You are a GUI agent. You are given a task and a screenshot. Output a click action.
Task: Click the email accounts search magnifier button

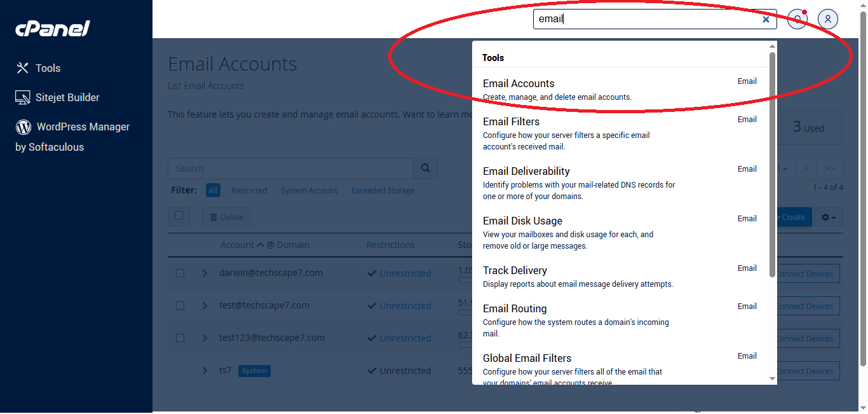(425, 169)
